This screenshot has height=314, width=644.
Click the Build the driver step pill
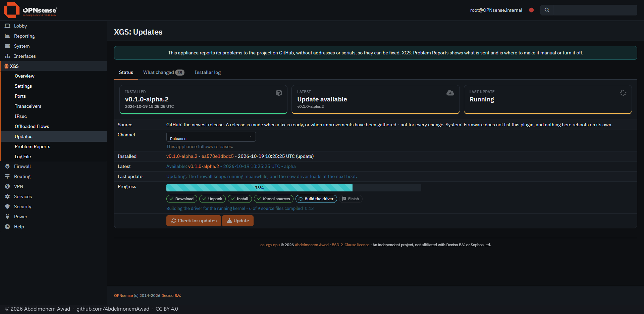click(316, 199)
